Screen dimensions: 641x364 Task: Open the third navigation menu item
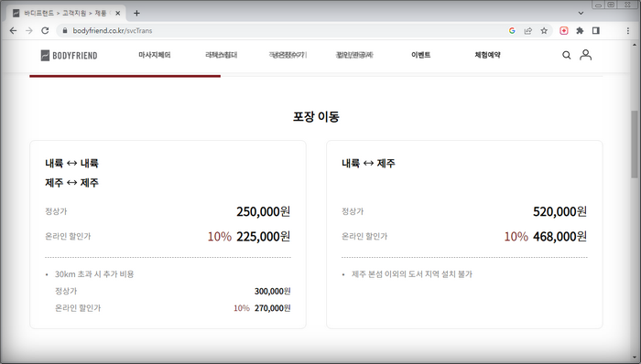(288, 55)
